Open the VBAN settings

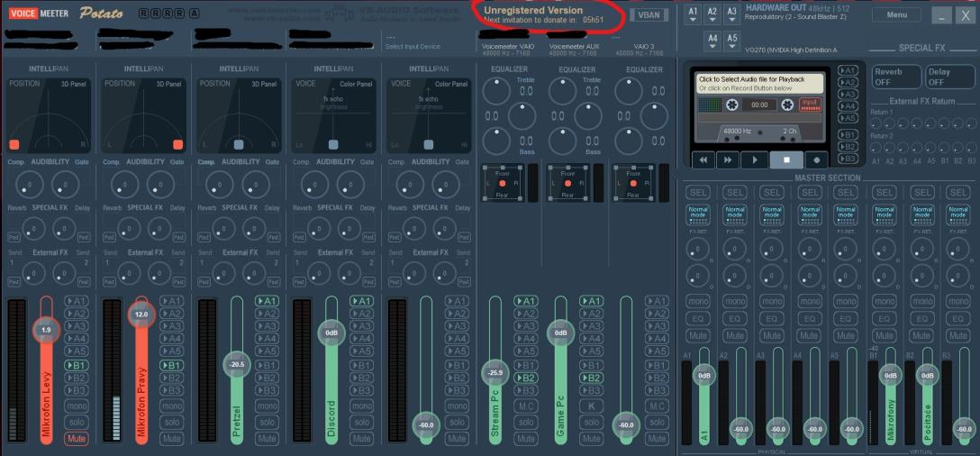[x=649, y=15]
